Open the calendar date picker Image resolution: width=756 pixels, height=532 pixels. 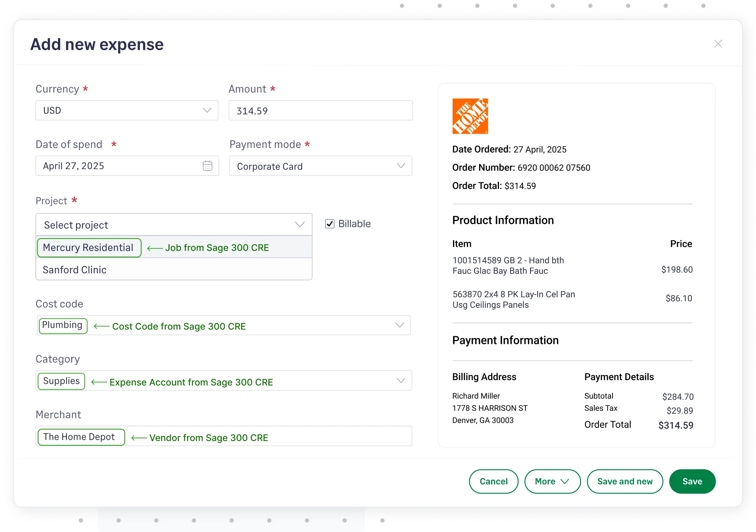tap(208, 166)
